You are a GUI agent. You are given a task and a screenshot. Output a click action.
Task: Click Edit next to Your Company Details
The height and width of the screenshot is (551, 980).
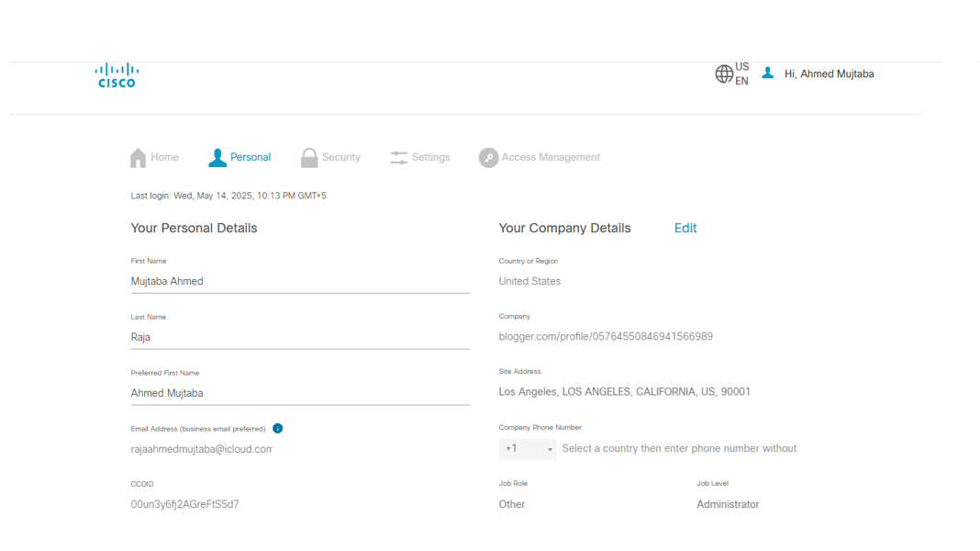tap(685, 229)
